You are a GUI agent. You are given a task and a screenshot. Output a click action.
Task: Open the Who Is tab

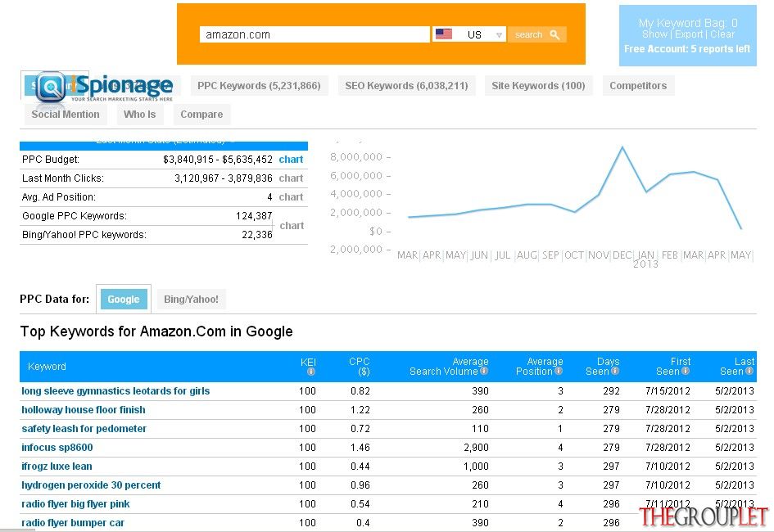point(140,115)
